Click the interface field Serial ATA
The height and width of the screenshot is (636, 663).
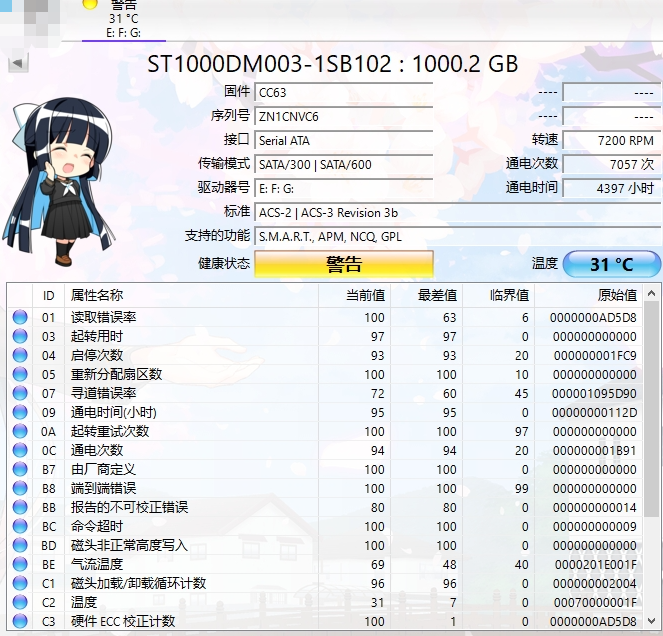[x=344, y=140]
